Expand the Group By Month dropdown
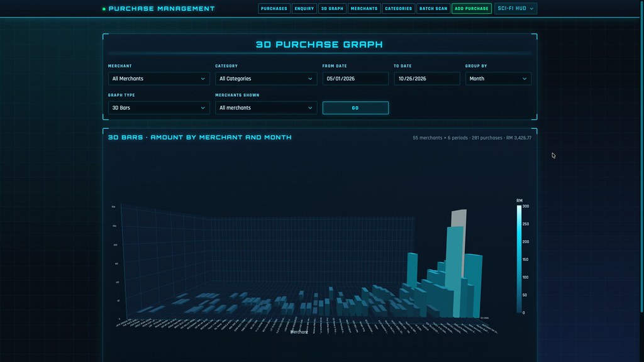Screen dimensions: 644x362 click(498, 79)
